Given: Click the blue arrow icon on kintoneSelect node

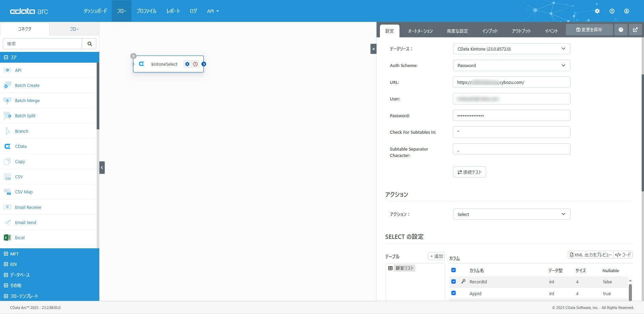Looking at the screenshot, I should [204, 64].
